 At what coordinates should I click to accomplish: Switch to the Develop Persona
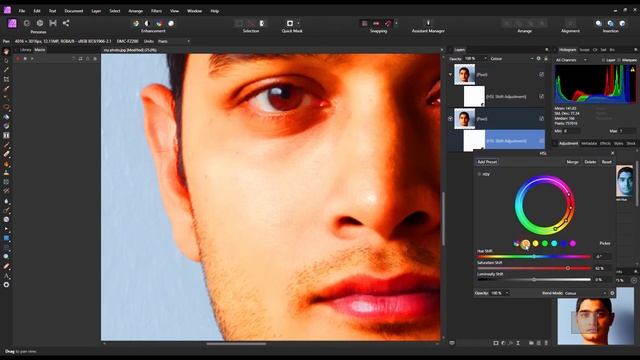(40, 23)
